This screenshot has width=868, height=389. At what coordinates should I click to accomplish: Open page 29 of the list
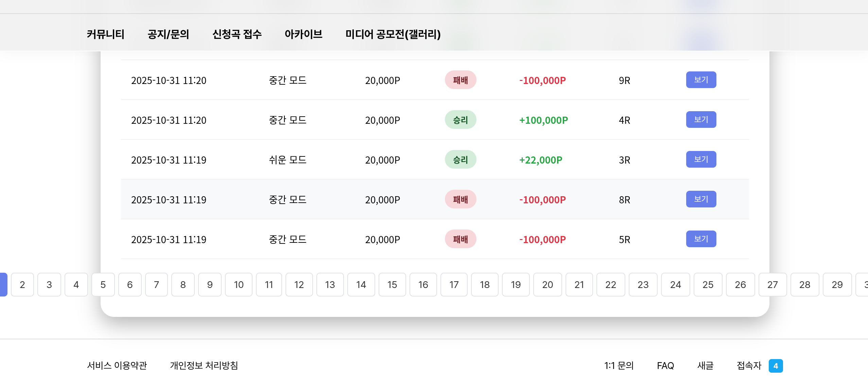pos(837,285)
